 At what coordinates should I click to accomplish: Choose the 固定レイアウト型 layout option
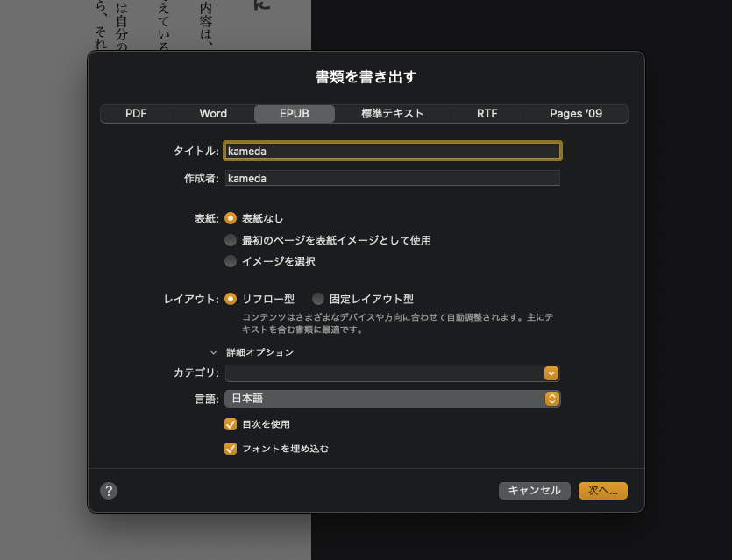(x=318, y=299)
